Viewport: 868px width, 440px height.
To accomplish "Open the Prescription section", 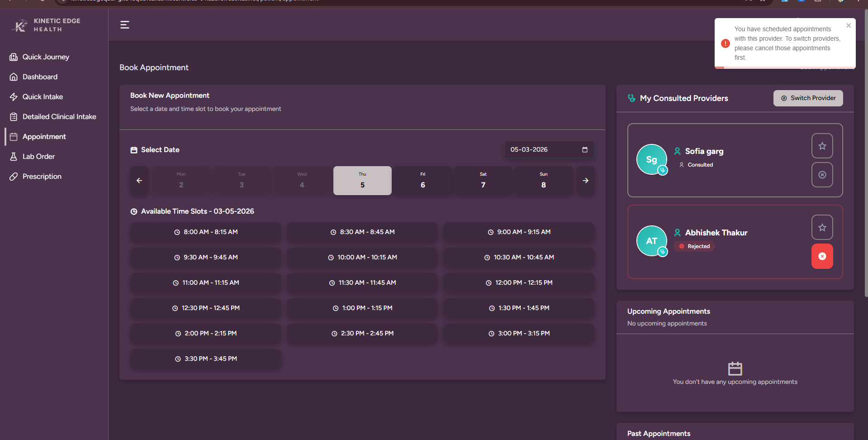I will 42,177.
